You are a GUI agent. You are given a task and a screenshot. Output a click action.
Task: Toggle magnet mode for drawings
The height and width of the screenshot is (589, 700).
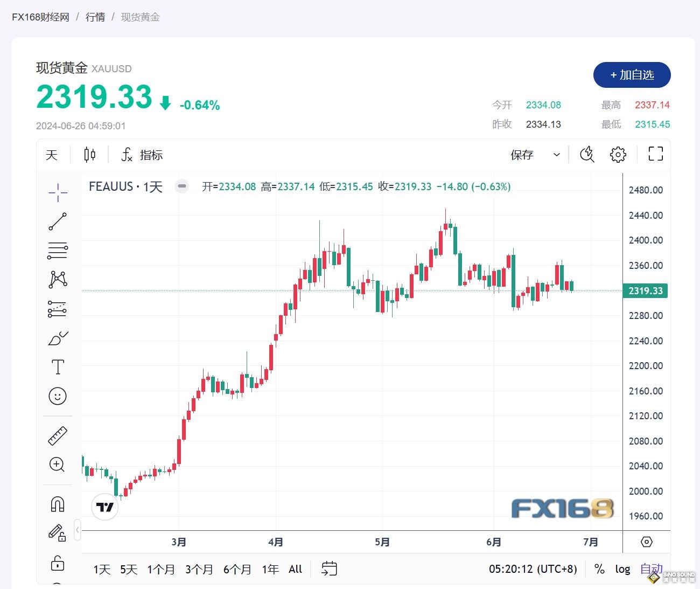tap(58, 504)
